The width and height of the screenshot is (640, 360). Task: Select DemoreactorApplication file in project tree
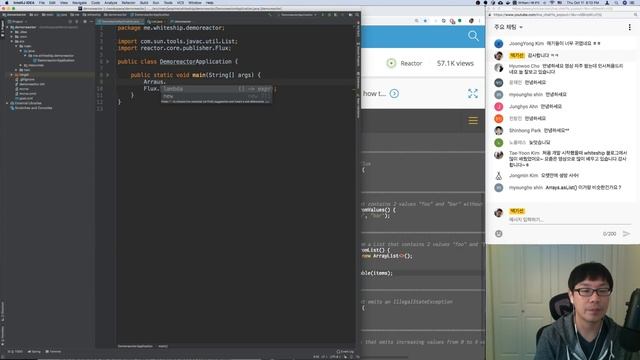point(54,60)
